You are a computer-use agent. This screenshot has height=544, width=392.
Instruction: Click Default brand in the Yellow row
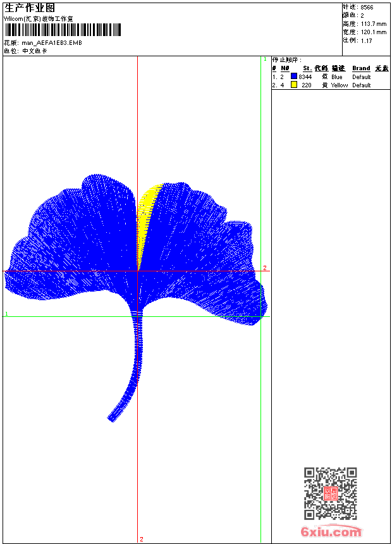[362, 85]
